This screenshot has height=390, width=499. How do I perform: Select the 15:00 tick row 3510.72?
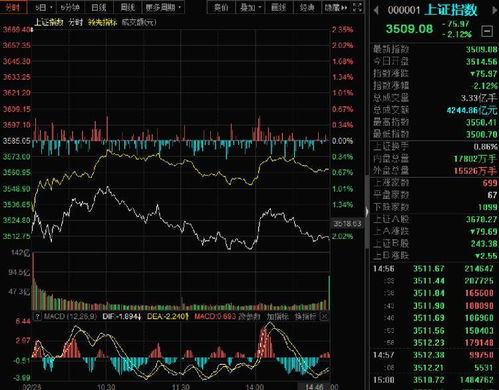click(x=435, y=380)
